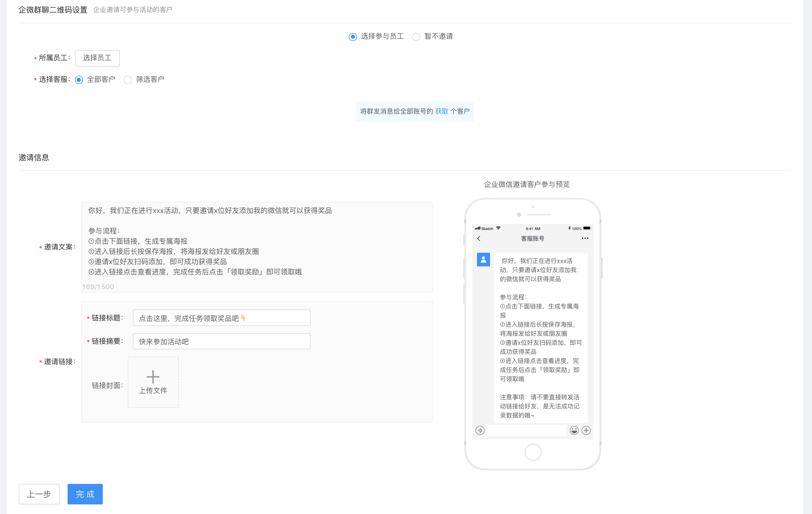This screenshot has height=514, width=812.
Task: Click the emoji smiley icon in chat bar
Action: tap(574, 430)
